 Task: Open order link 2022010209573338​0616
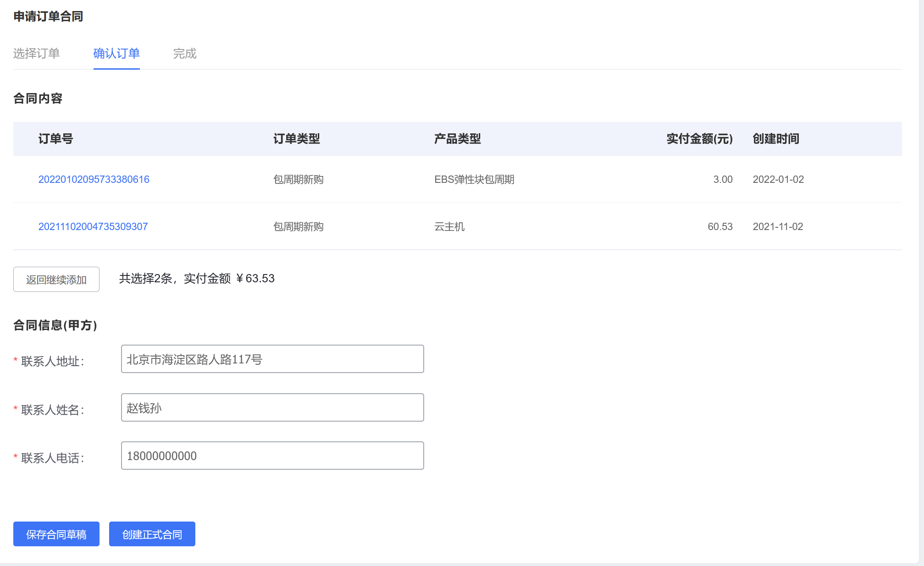(94, 179)
